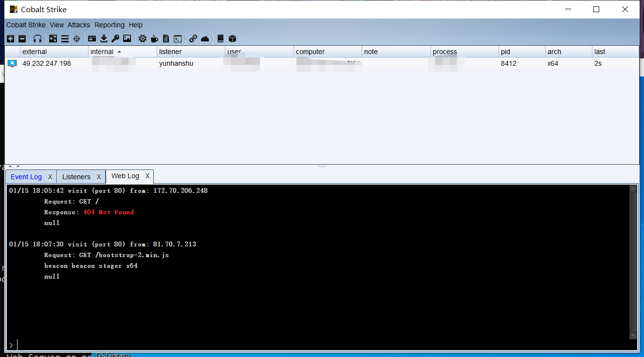Click the 404 Not Found response text

tap(109, 212)
